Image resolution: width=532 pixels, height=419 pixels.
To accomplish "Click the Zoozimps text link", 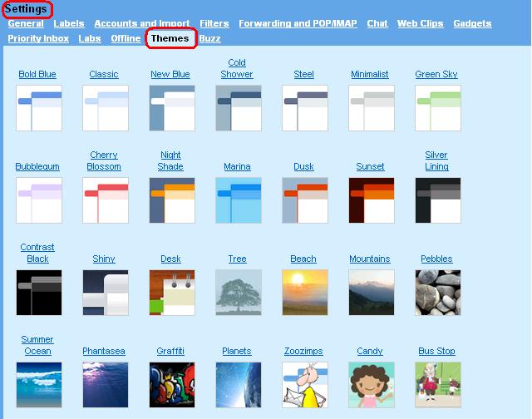I will (303, 351).
